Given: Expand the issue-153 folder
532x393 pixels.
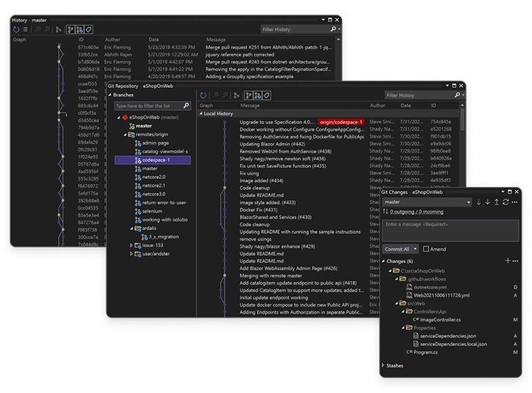Looking at the screenshot, I should click(x=131, y=245).
